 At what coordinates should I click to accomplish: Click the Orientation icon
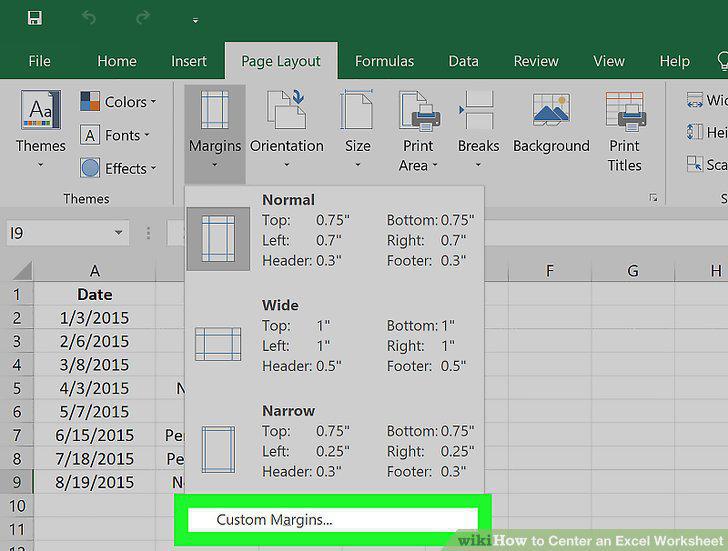pos(286,110)
